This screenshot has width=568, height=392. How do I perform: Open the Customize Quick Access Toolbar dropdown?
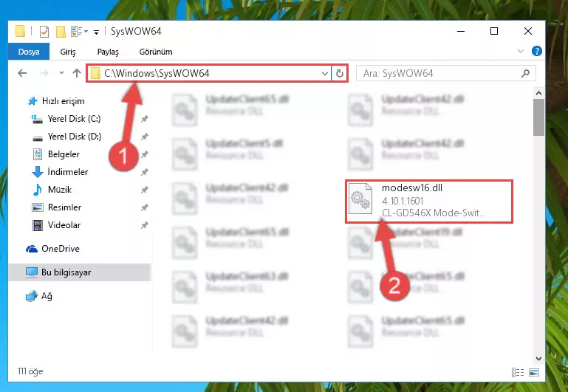pyautogui.click(x=96, y=32)
